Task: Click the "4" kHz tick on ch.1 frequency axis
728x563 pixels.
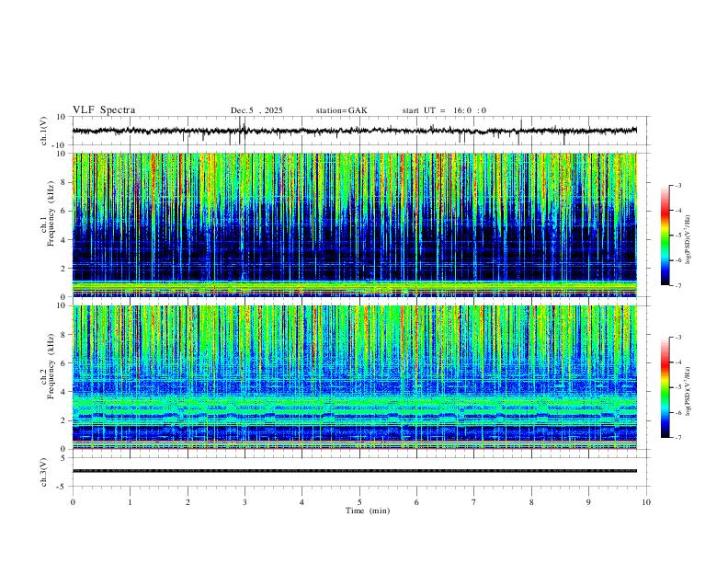Action: (64, 240)
